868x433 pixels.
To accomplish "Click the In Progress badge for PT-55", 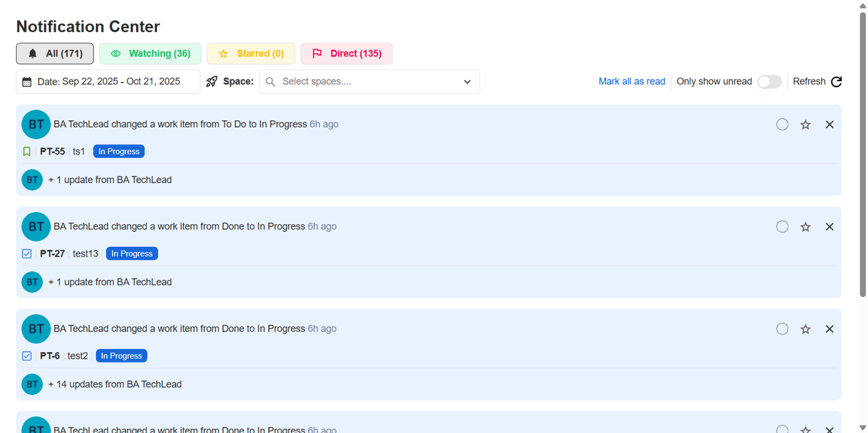I will [x=119, y=152].
